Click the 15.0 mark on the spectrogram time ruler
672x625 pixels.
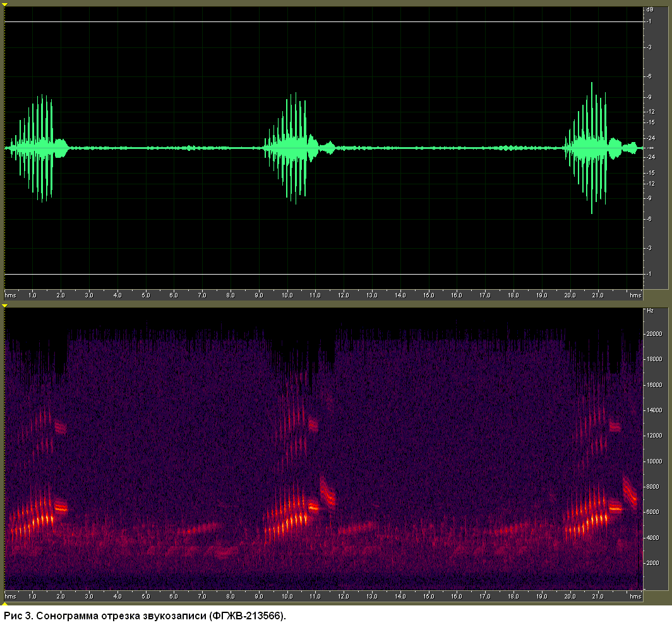pyautogui.click(x=428, y=596)
